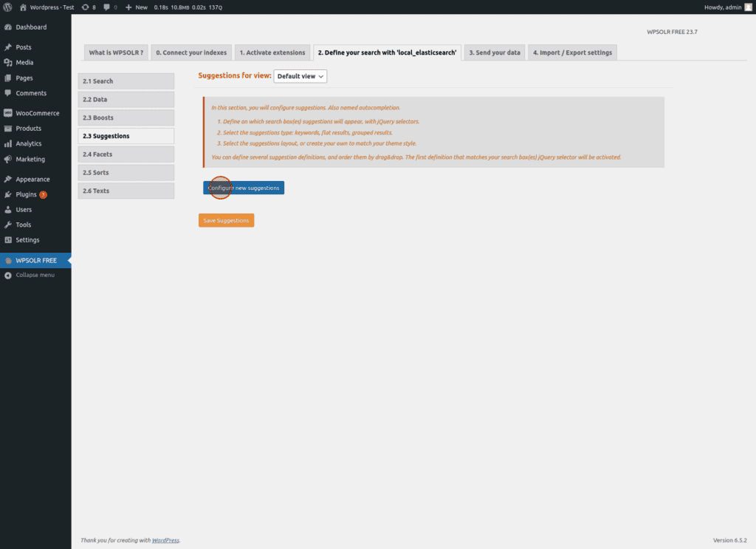Click the Media library icon
This screenshot has width=756, height=549.
coord(7,62)
